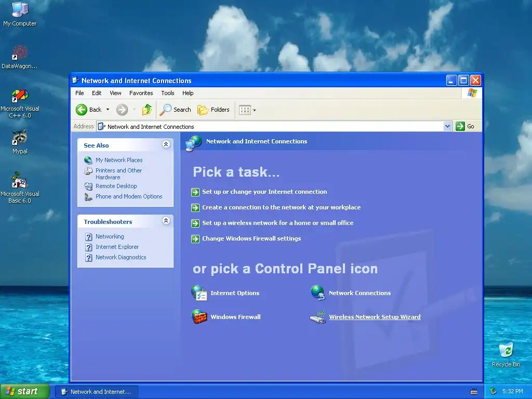Click arrow icon beside workplace connection task
Screen dimensions: 532x399
195,208
